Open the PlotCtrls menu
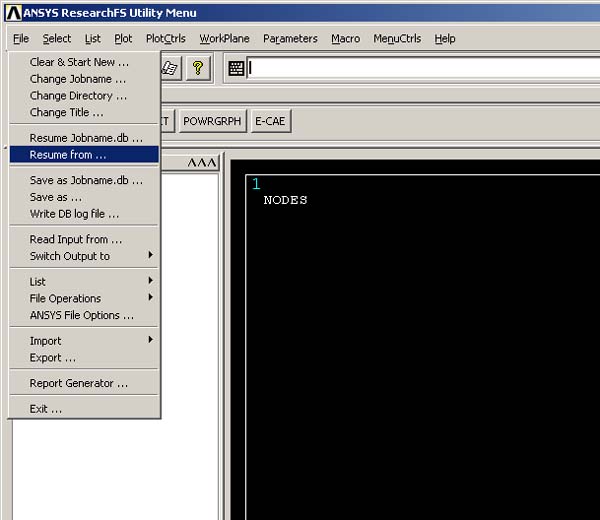600x520 pixels. [166, 39]
